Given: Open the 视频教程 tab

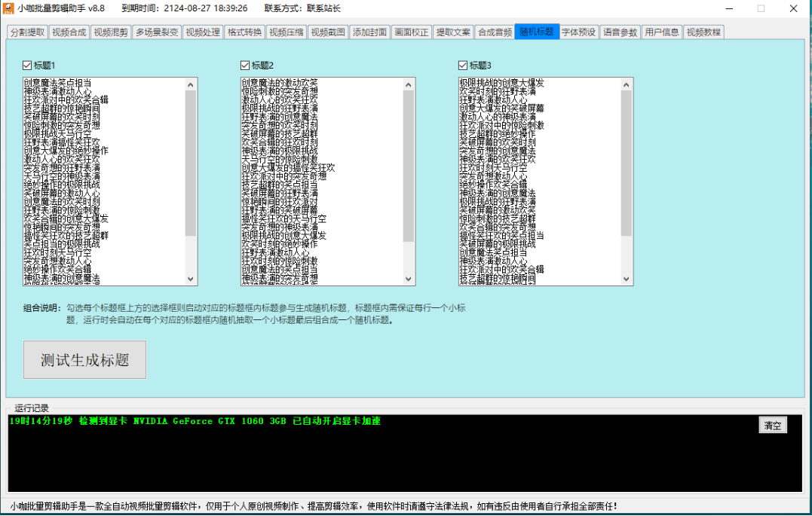Looking at the screenshot, I should coord(703,32).
